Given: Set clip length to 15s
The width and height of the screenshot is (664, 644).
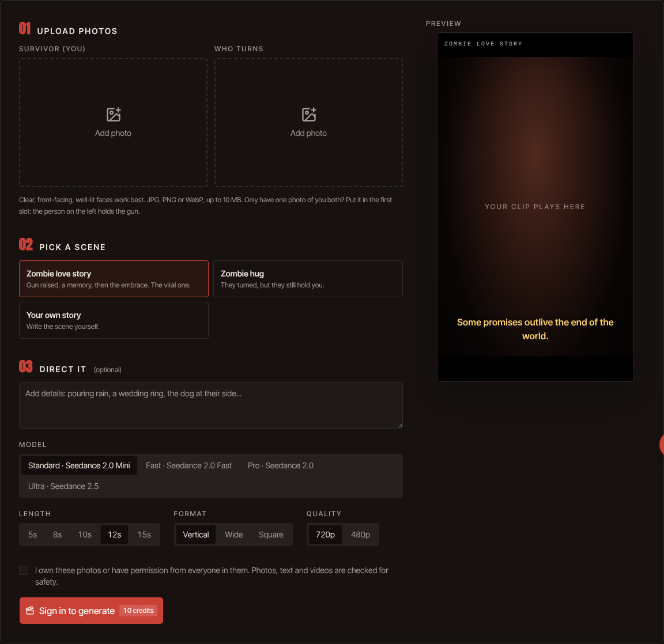Looking at the screenshot, I should [144, 535].
